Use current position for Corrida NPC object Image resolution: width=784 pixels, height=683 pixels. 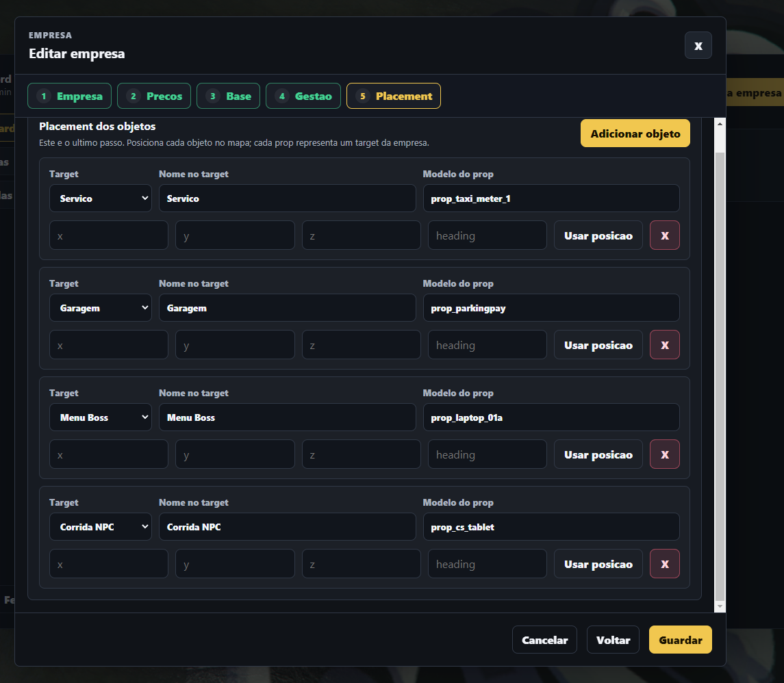coord(598,564)
